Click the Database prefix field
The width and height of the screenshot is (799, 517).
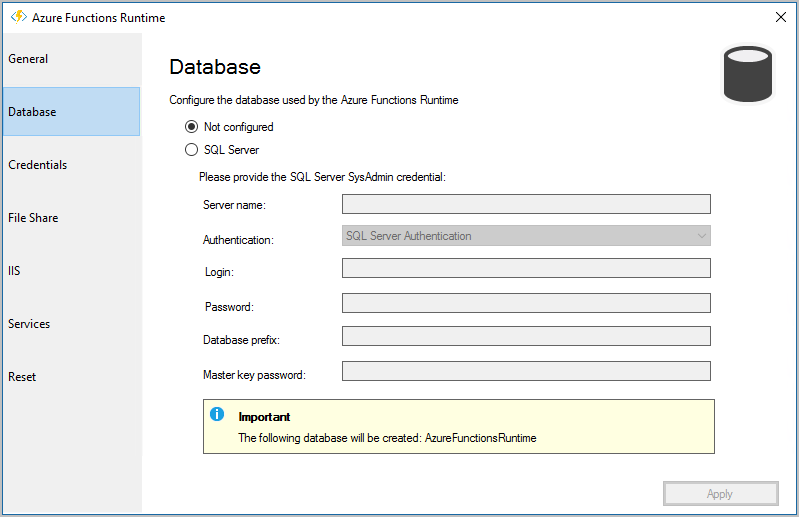526,336
